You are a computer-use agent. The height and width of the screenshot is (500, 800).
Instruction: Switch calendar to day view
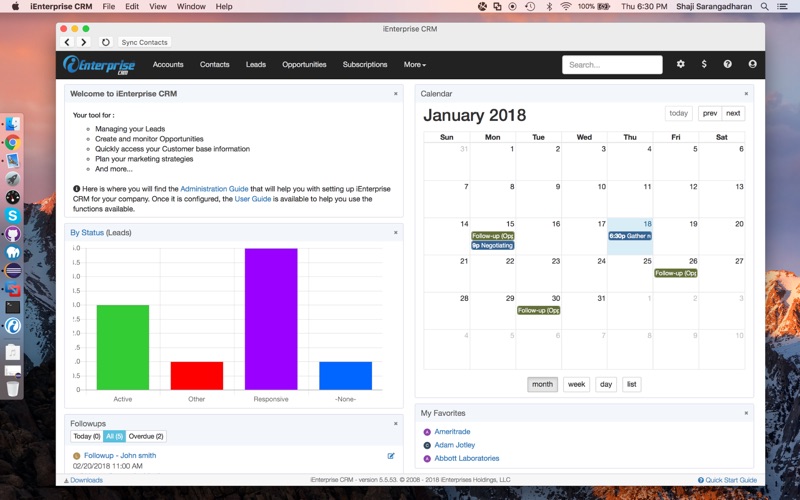tap(606, 385)
